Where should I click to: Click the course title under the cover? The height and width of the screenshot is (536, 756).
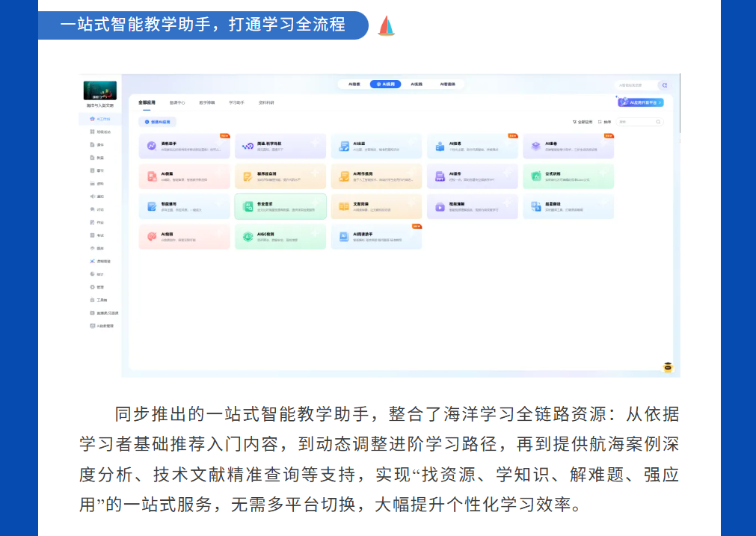(99, 105)
